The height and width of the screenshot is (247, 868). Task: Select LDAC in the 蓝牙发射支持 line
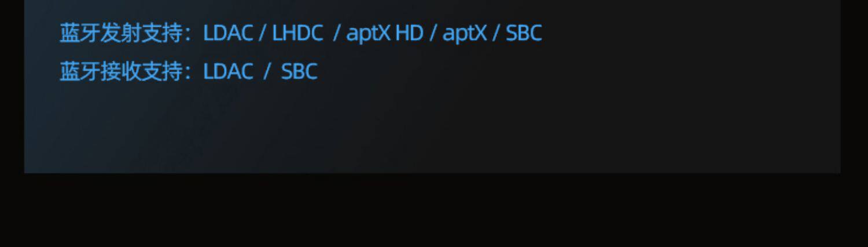(x=228, y=33)
